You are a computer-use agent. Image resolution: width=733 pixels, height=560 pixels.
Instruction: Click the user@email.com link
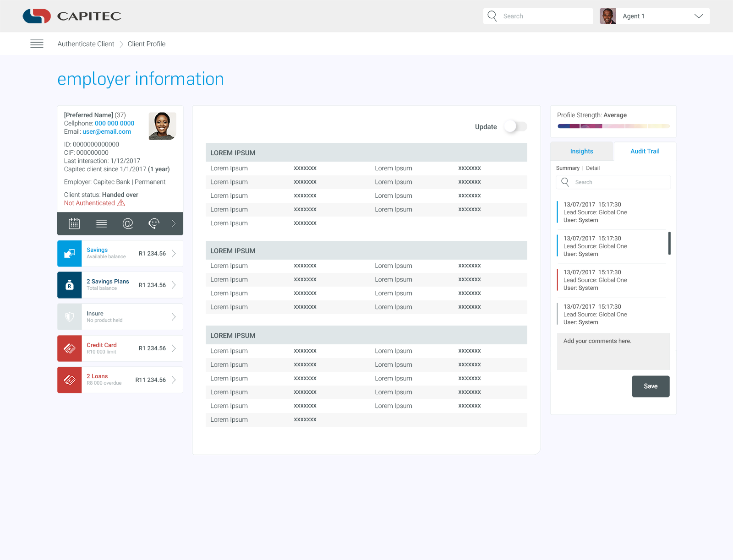107,131
